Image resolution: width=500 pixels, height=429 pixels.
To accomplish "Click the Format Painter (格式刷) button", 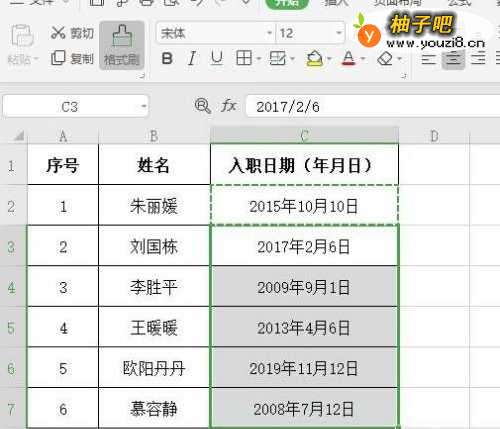I will (x=122, y=45).
